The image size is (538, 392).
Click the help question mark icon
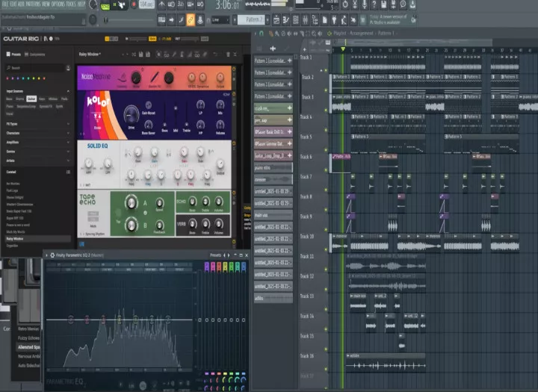tap(374, 4)
